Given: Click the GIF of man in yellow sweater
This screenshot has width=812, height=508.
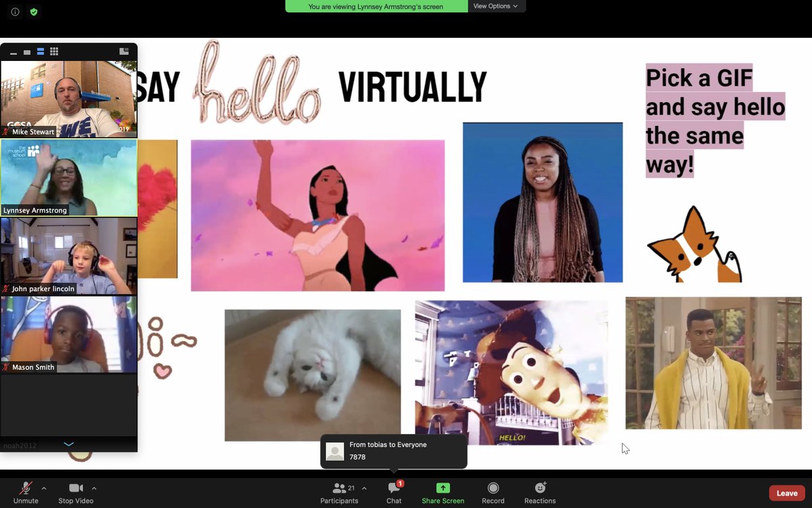Looking at the screenshot, I should tap(713, 362).
